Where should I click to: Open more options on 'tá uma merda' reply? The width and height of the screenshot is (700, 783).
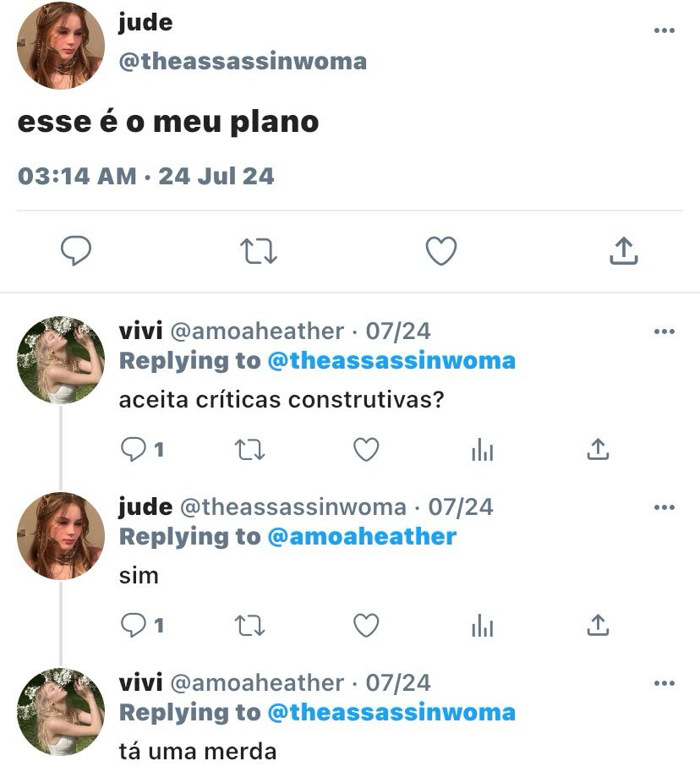[x=664, y=683]
